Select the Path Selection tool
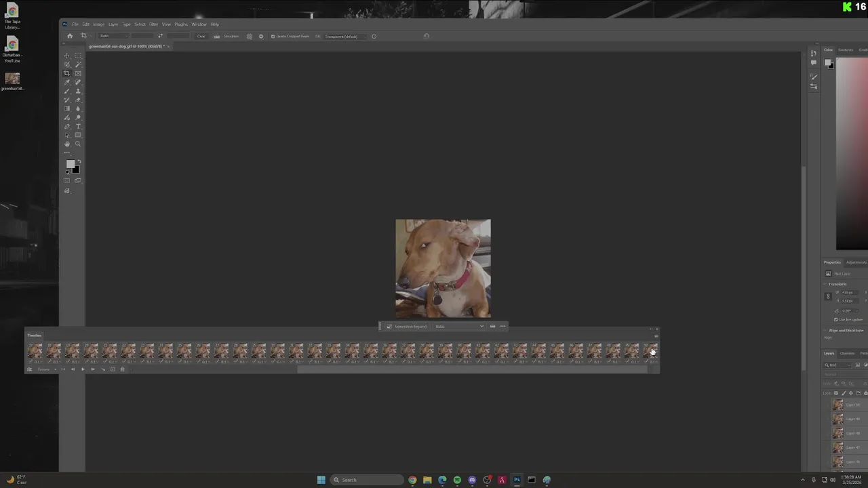This screenshot has width=868, height=488. pos(67,135)
